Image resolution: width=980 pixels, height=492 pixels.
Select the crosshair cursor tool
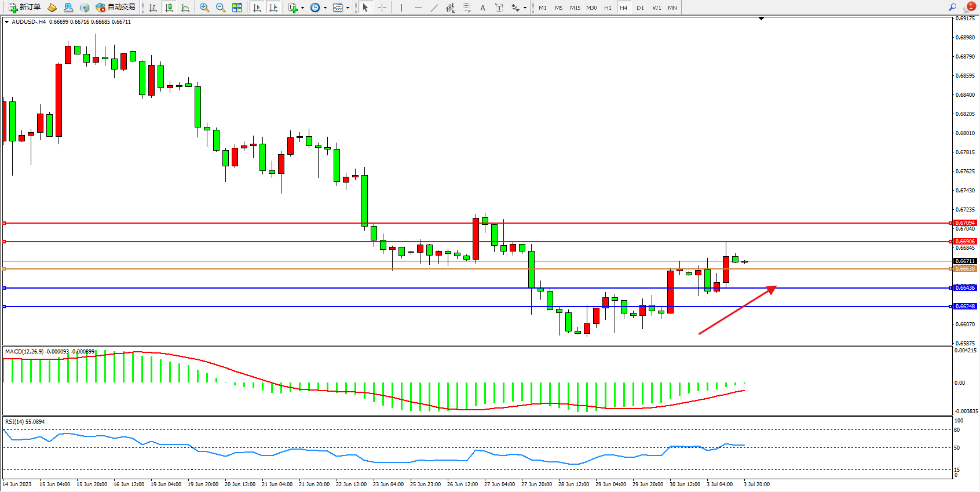(382, 8)
